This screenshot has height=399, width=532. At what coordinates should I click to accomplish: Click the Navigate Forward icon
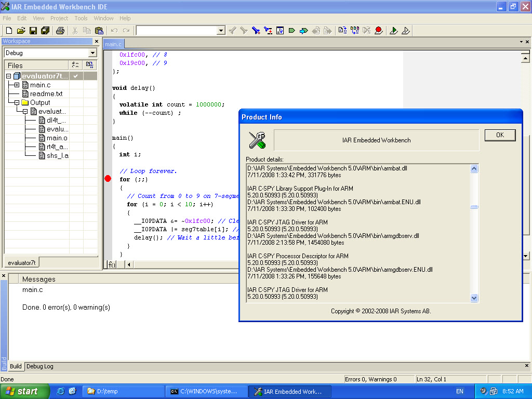328,31
